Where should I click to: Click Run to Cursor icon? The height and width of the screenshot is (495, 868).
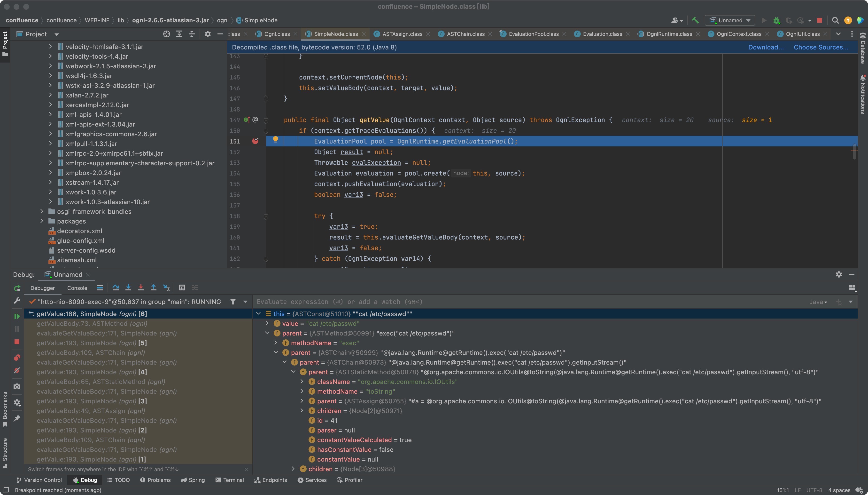coord(166,287)
